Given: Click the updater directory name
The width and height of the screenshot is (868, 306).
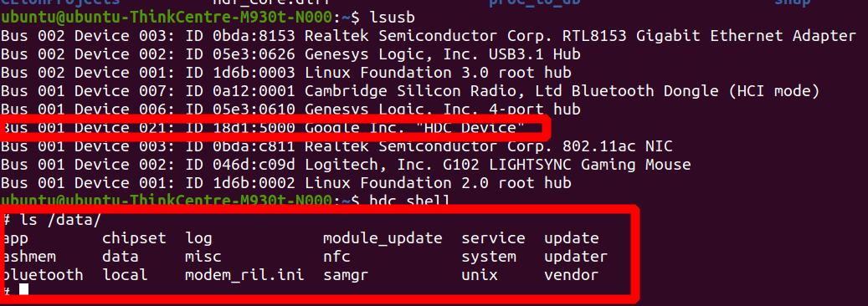Looking at the screenshot, I should (x=576, y=257).
